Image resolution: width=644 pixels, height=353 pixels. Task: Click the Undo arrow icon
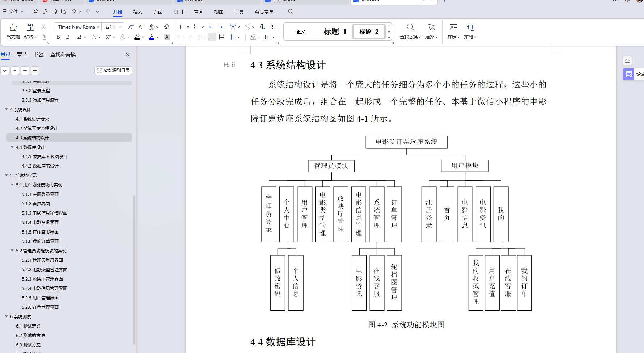[x=74, y=12]
